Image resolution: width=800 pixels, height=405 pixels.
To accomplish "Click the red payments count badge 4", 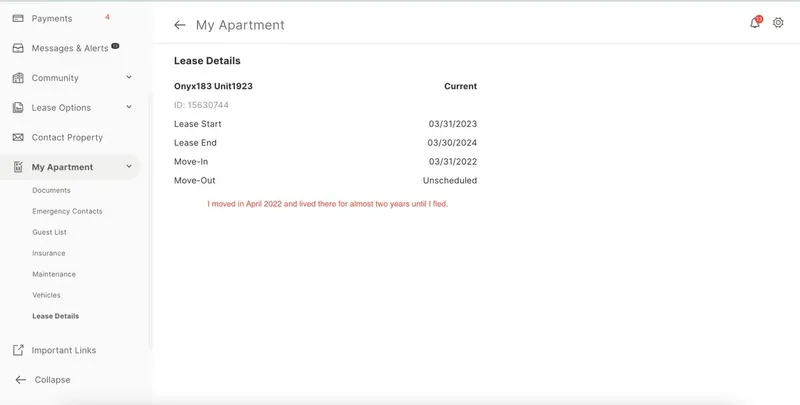I will point(107,17).
